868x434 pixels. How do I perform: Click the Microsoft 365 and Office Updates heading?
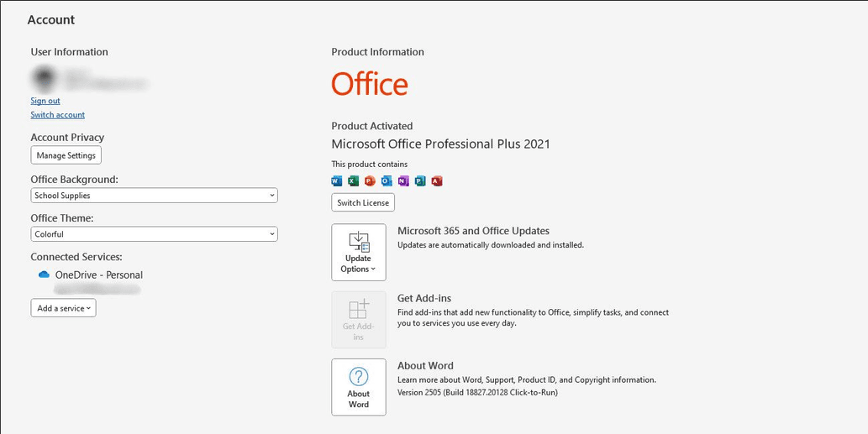point(473,231)
